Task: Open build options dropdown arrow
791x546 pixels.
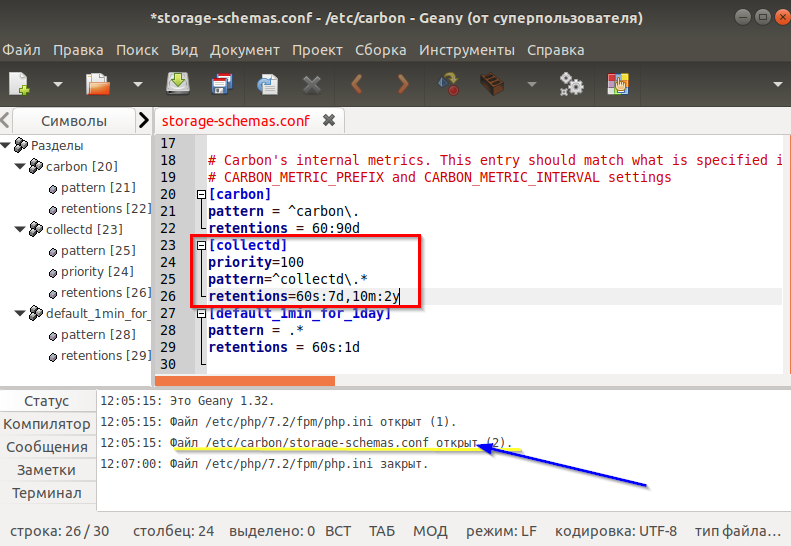Action: [x=532, y=84]
